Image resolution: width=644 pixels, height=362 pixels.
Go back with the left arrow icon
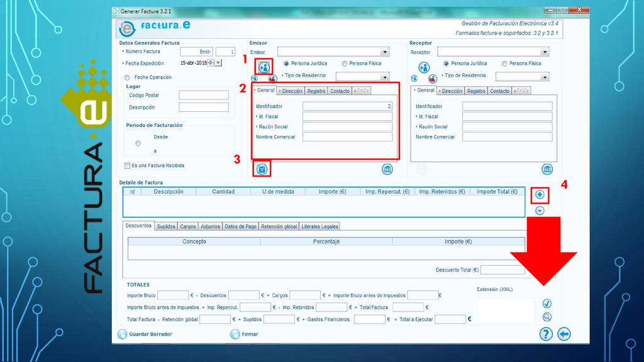[x=564, y=334]
